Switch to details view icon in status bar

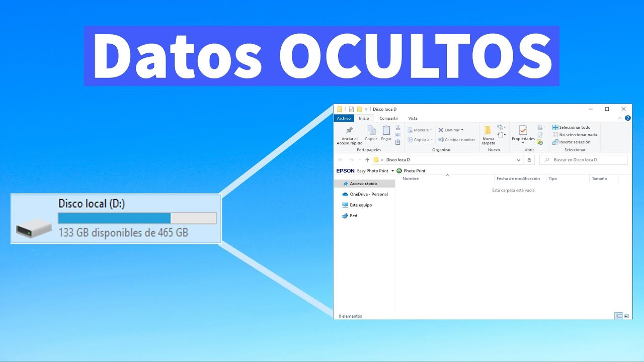618,316
